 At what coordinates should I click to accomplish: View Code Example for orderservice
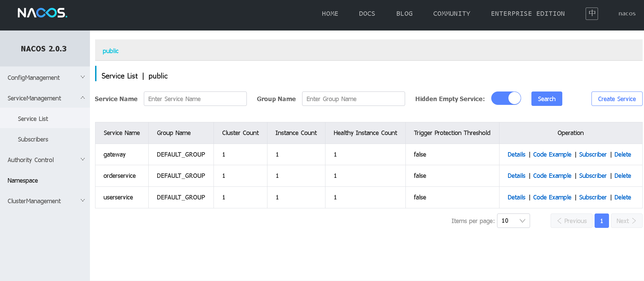[x=552, y=176]
